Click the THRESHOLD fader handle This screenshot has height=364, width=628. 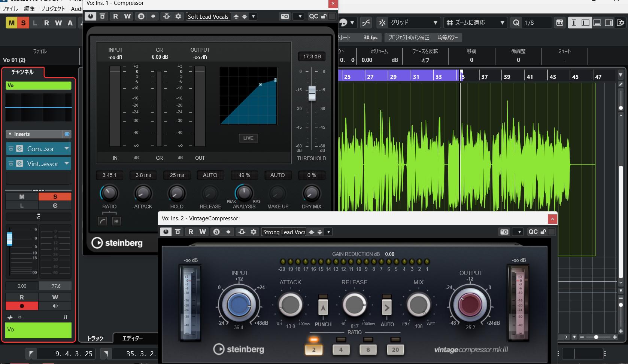312,93
